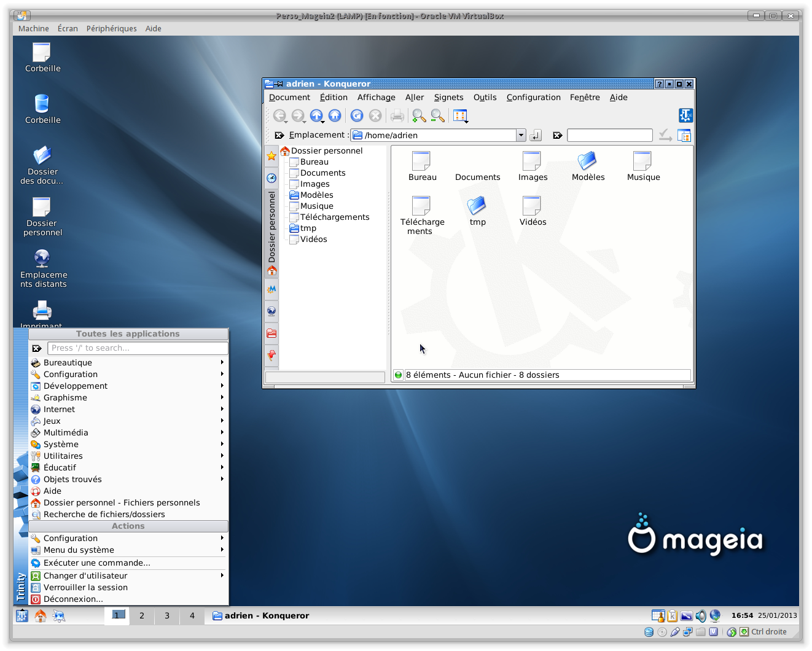Click the Go button next to location bar
The height and width of the screenshot is (651, 812).
coord(536,135)
